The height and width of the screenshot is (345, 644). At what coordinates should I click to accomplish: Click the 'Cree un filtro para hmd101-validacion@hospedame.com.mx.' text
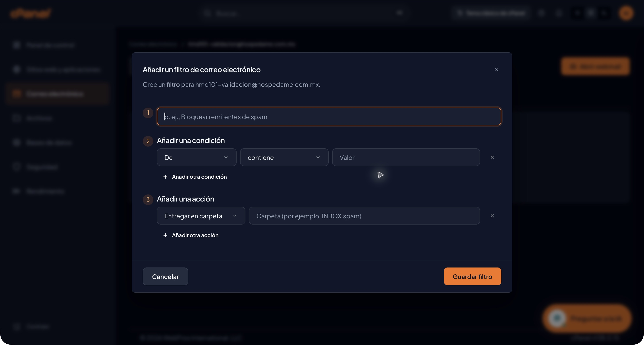coord(231,85)
